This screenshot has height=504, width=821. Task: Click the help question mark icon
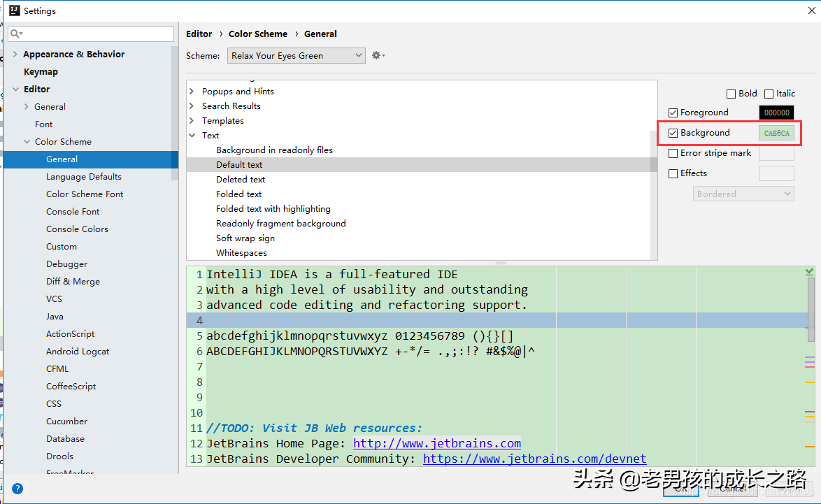click(x=17, y=488)
